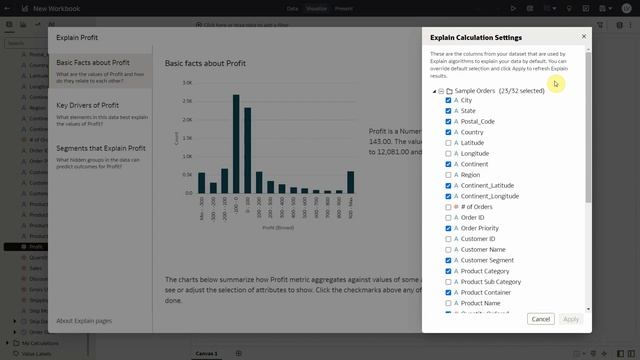640x360 pixels.
Task: Uncheck the Continent_Latitude checkbox
Action: (x=448, y=185)
